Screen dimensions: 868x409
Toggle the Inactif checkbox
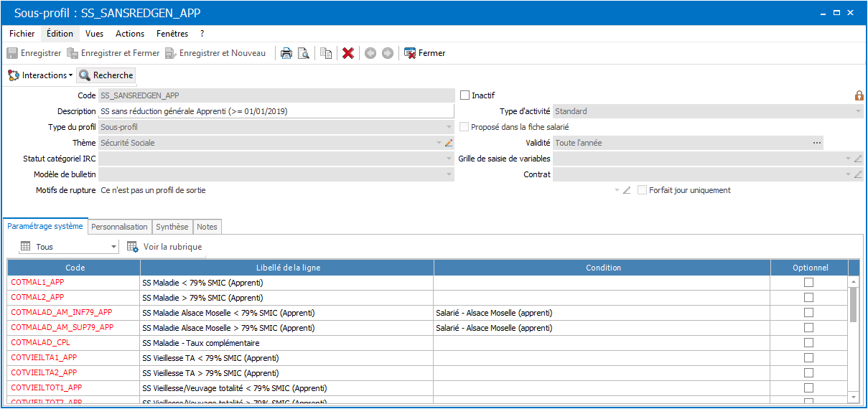click(465, 95)
